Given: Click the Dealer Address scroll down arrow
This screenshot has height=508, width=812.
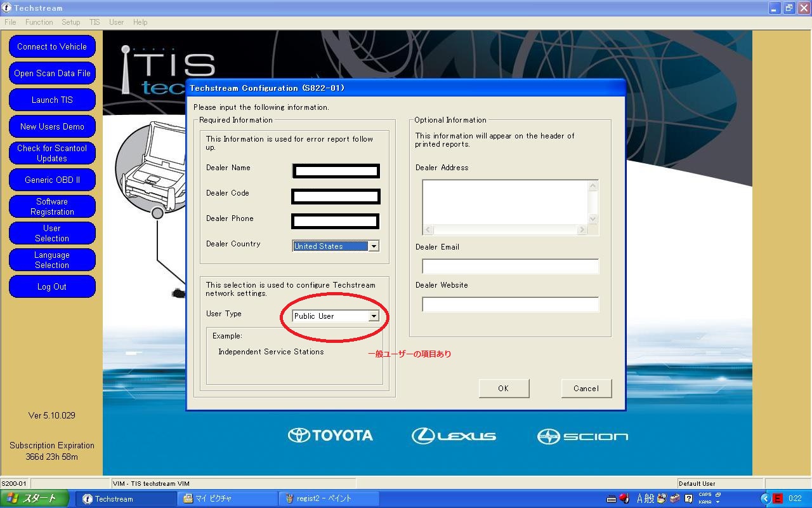Looking at the screenshot, I should pos(593,219).
